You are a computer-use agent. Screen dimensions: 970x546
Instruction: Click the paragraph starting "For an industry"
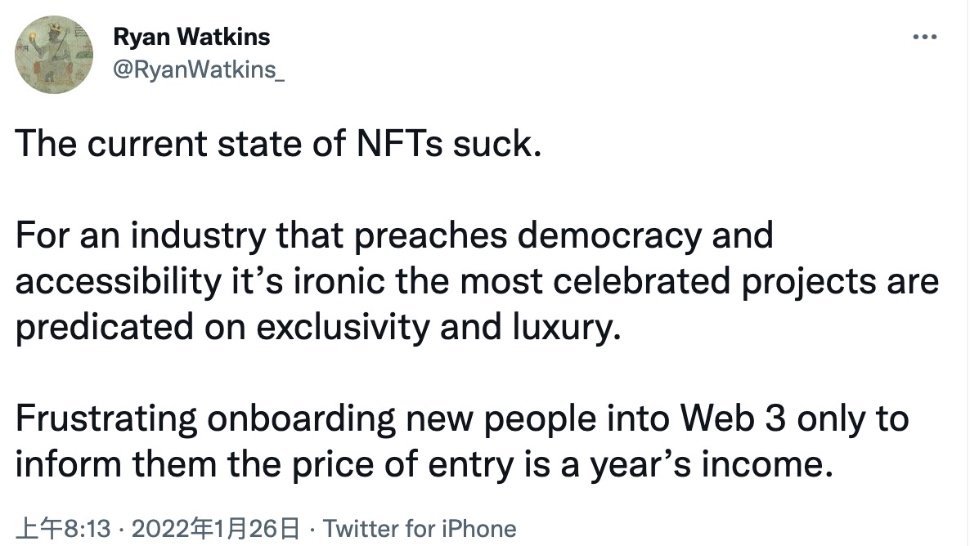(477, 281)
